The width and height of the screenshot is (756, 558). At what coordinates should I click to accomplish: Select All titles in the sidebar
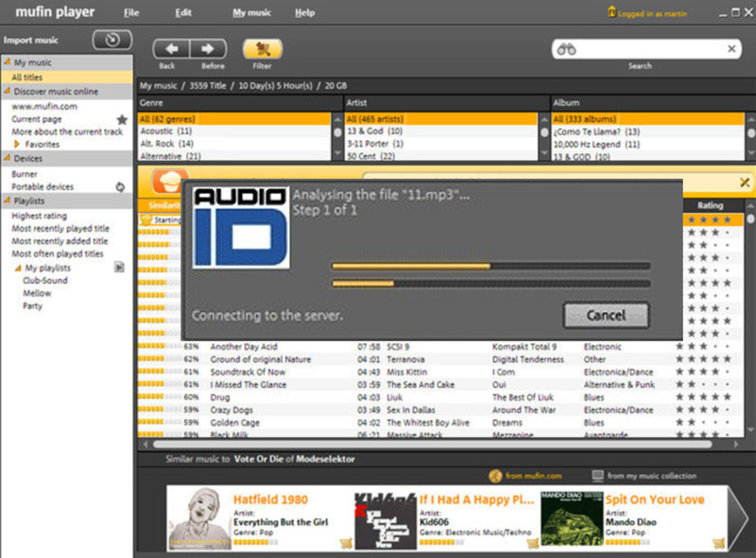tap(67, 78)
